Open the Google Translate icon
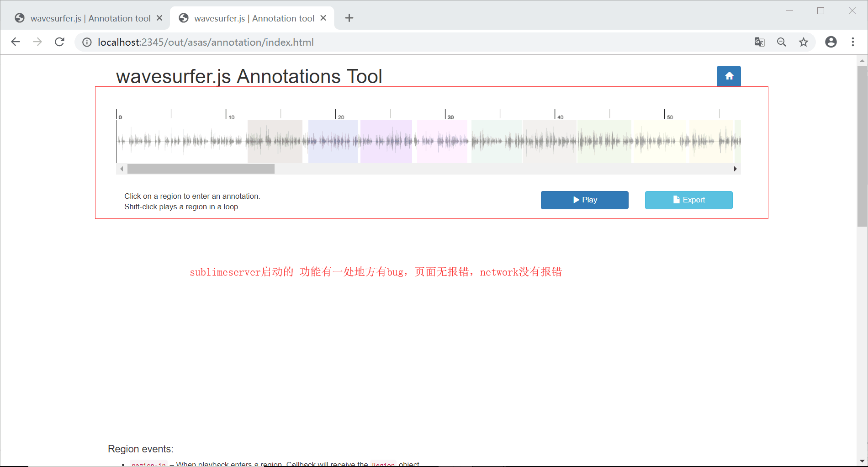This screenshot has width=868, height=467. point(759,42)
